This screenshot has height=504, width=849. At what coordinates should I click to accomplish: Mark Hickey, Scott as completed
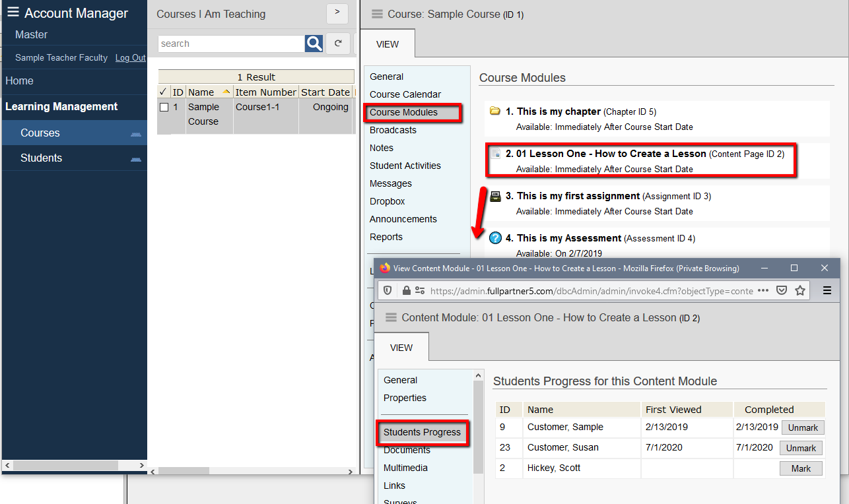tap(801, 468)
